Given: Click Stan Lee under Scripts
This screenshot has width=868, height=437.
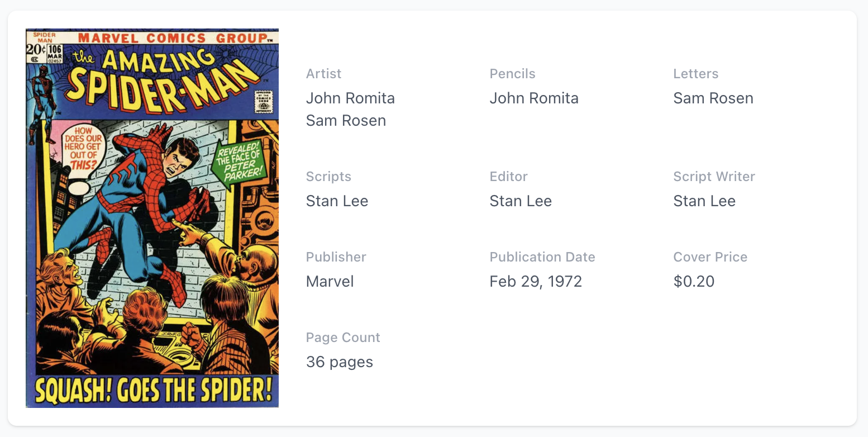Looking at the screenshot, I should coord(337,201).
